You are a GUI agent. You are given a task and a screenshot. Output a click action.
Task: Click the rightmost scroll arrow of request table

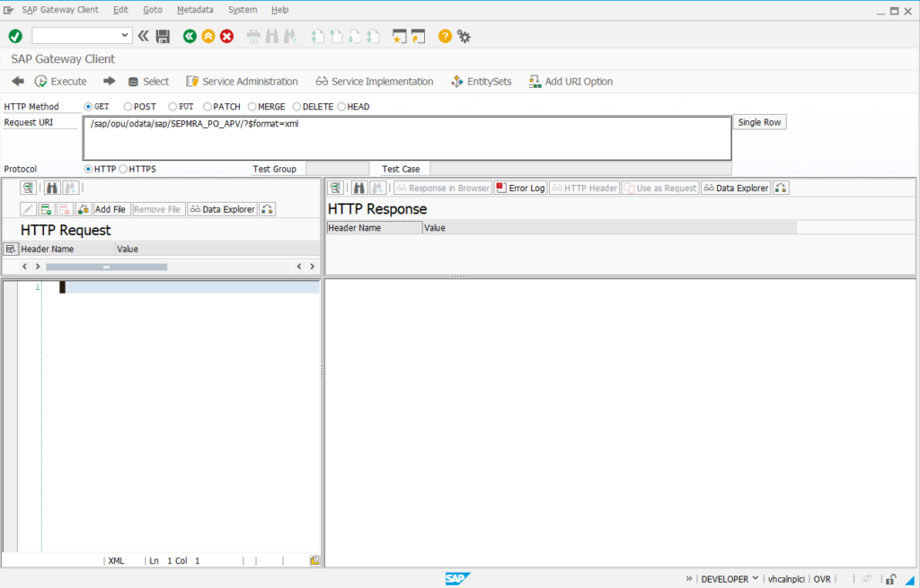312,267
